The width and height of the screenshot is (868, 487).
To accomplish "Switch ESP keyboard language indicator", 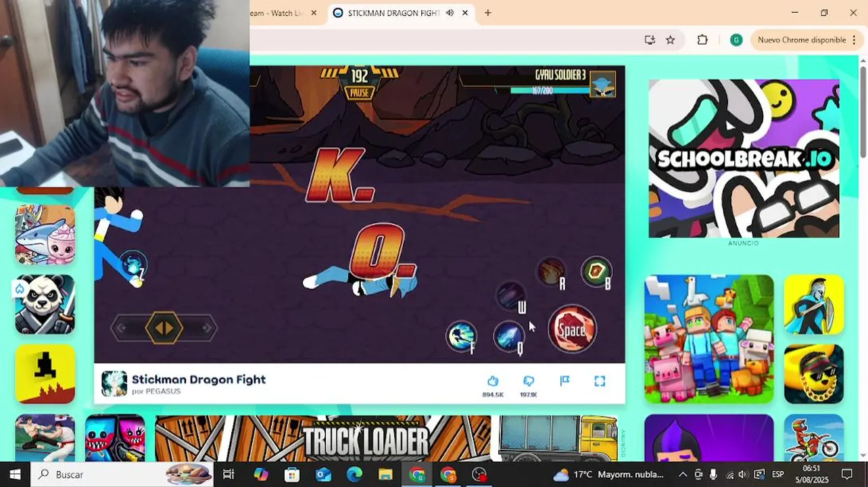I will tap(778, 474).
